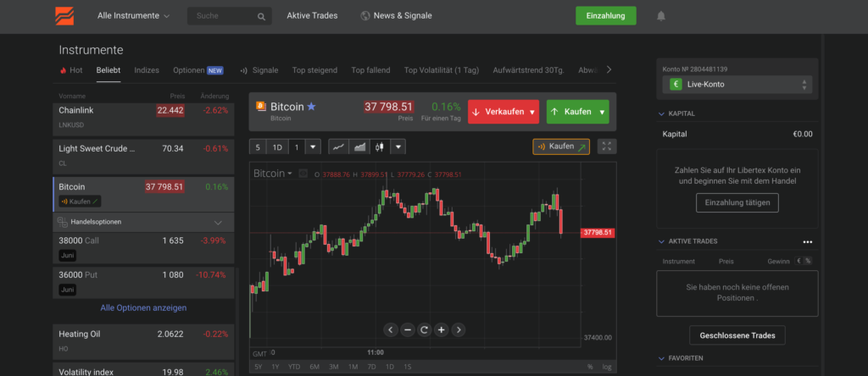Image resolution: width=868 pixels, height=376 pixels.
Task: Click the orange Kaufen signal button
Action: (x=561, y=147)
